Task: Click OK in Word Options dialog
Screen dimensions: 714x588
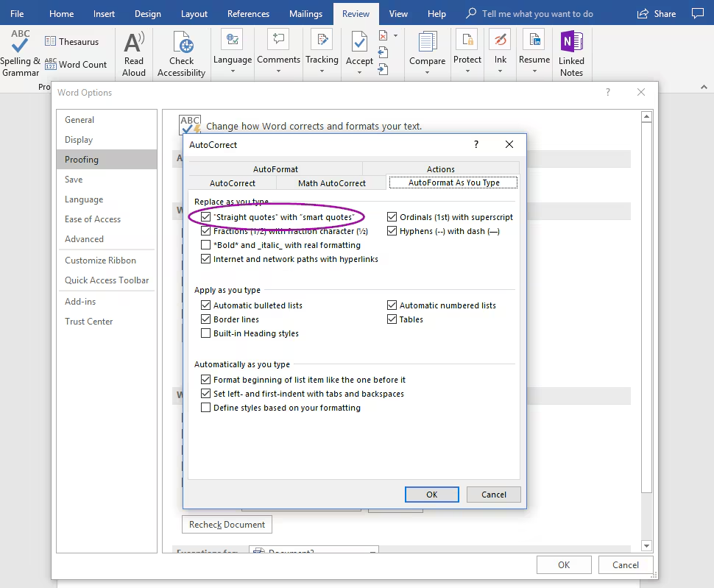Action: click(x=564, y=564)
